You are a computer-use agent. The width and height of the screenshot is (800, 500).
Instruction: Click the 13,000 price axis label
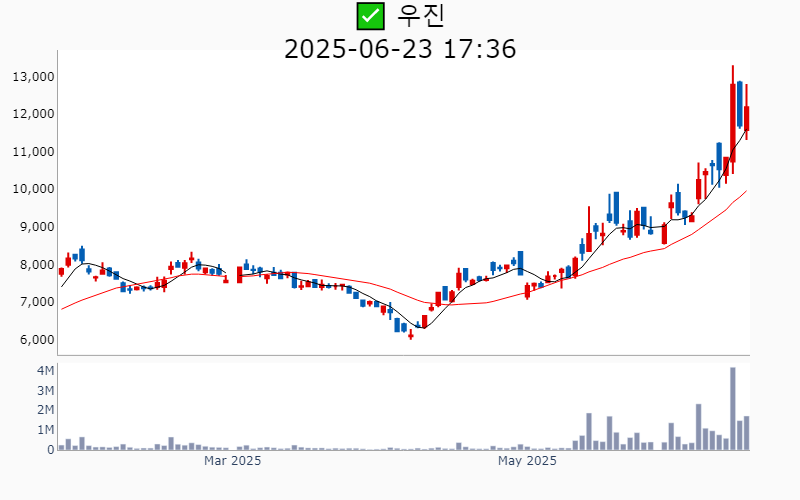pos(33,77)
